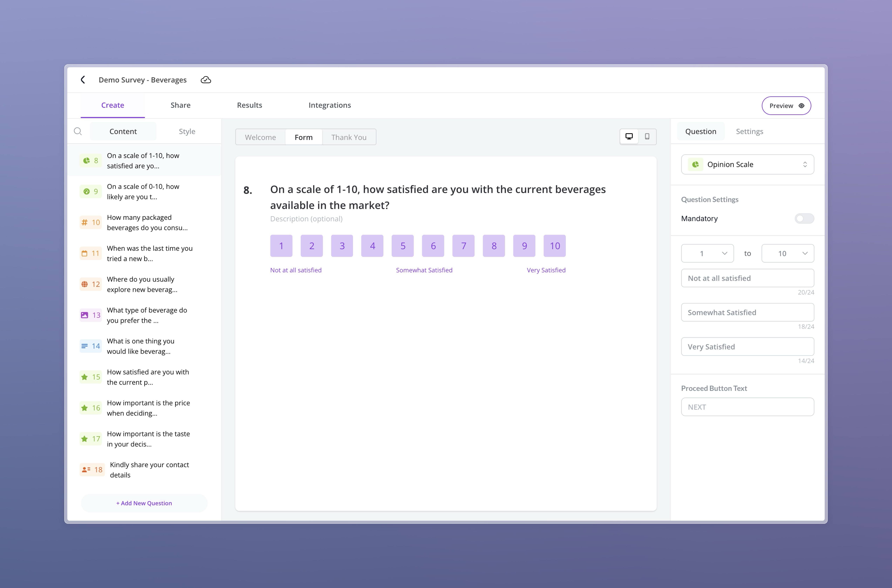Viewport: 892px width, 588px height.
Task: Edit the 'Not at all satisfied' label field
Action: [x=748, y=278]
